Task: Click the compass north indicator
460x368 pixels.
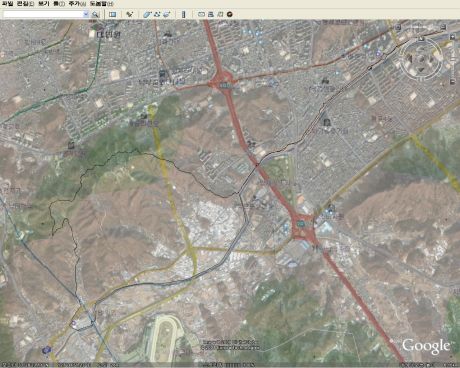Action: tap(421, 39)
